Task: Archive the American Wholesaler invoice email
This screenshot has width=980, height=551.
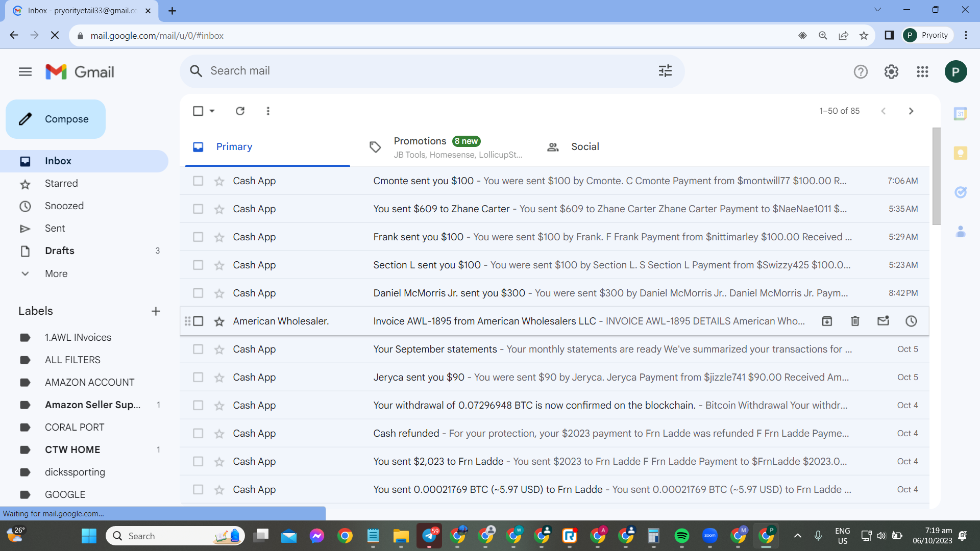Action: click(x=827, y=321)
